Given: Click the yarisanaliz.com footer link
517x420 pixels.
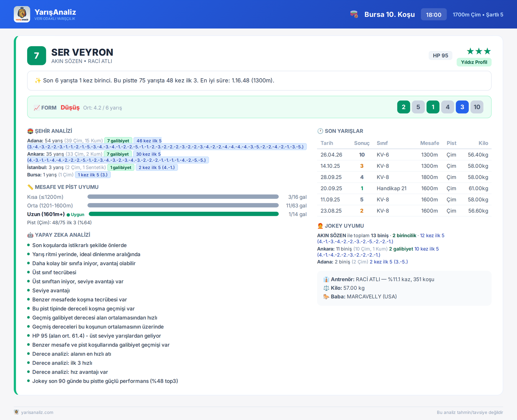Looking at the screenshot, I should 37,412.
